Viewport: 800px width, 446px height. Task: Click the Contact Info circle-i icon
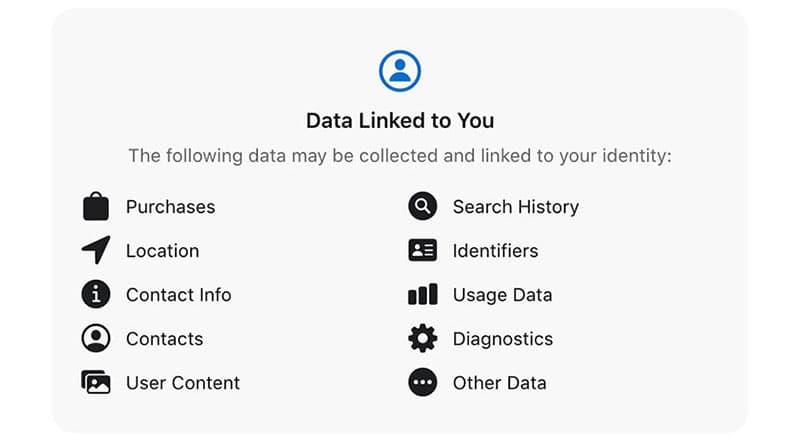coord(96,295)
